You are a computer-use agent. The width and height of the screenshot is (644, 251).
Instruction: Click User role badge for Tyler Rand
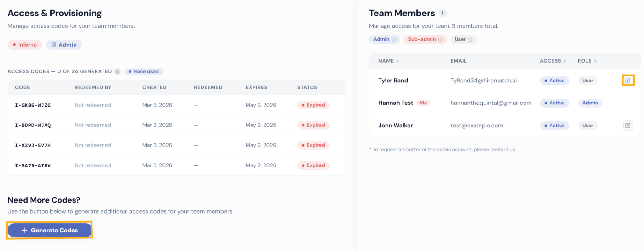[588, 81]
